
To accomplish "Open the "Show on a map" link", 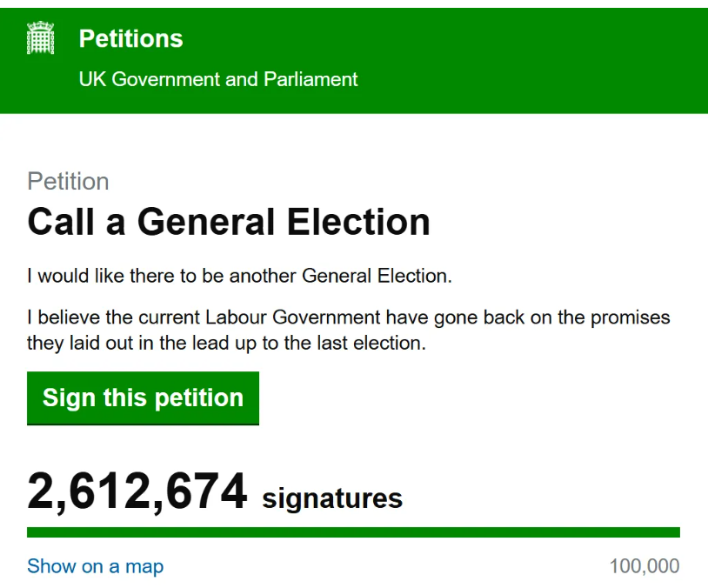I will tap(95, 567).
